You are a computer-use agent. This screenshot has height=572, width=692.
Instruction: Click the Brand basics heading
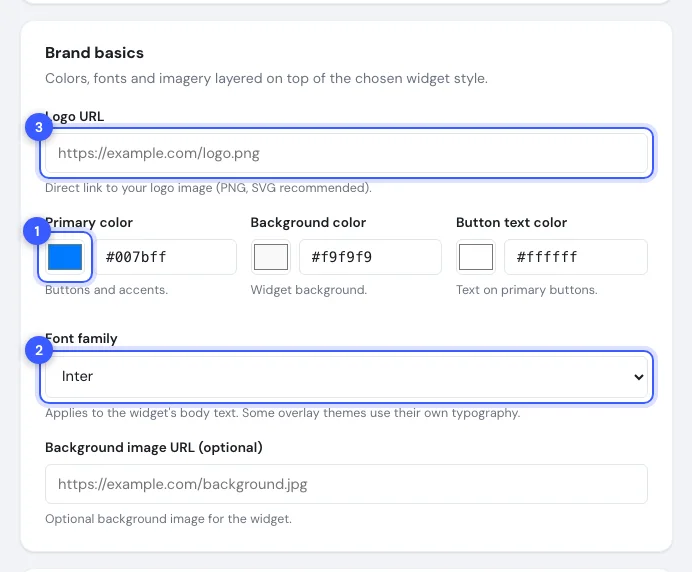94,53
